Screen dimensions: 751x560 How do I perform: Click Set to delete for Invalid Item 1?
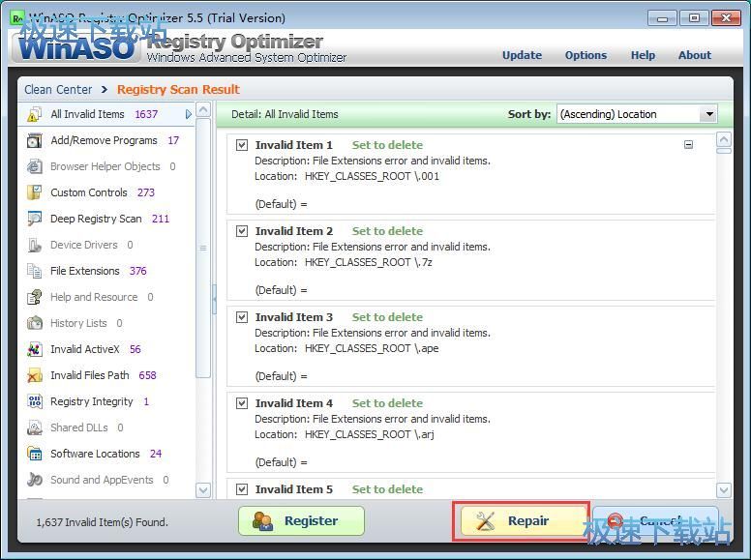tap(387, 145)
